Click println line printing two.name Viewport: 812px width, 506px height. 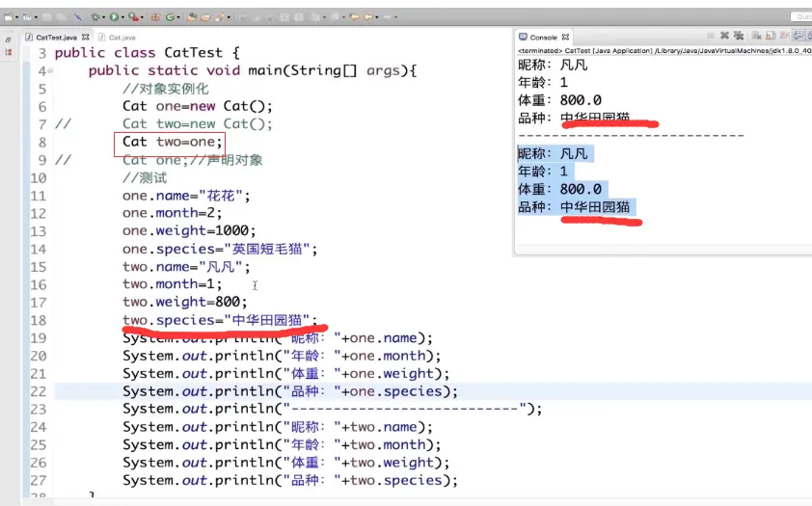point(278,427)
